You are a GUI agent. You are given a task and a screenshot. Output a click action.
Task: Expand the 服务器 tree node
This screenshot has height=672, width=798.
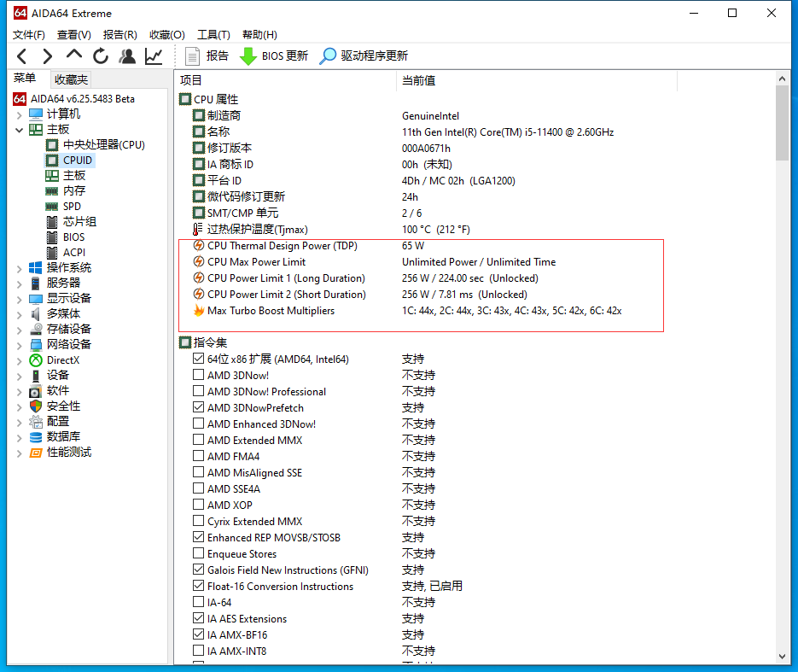click(x=19, y=283)
